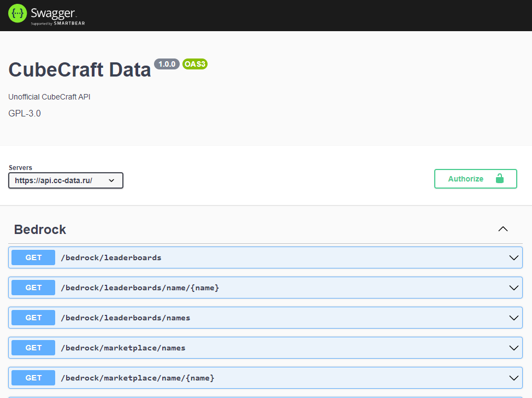The image size is (532, 398).
Task: Click the Swagger logo icon
Action: pos(17,13)
